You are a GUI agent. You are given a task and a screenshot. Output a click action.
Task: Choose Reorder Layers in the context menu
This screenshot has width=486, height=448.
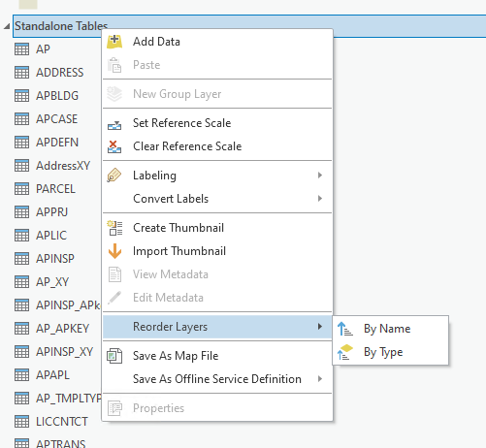[x=217, y=327]
